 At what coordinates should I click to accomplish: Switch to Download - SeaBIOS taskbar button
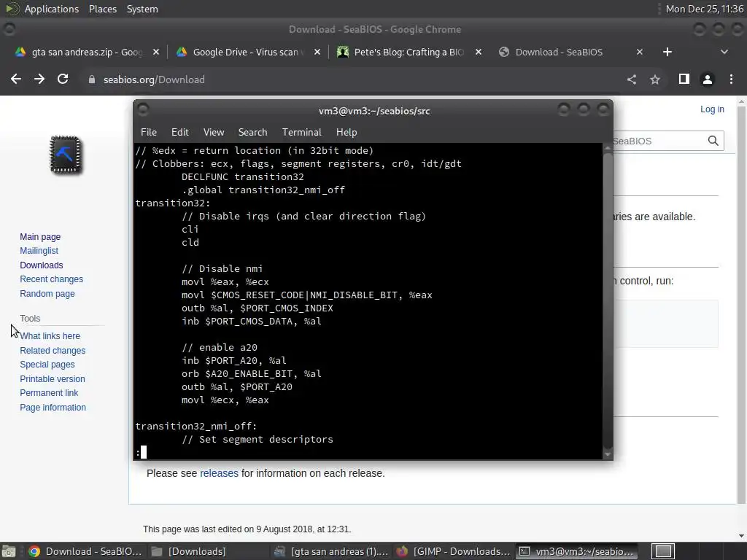(x=85, y=551)
